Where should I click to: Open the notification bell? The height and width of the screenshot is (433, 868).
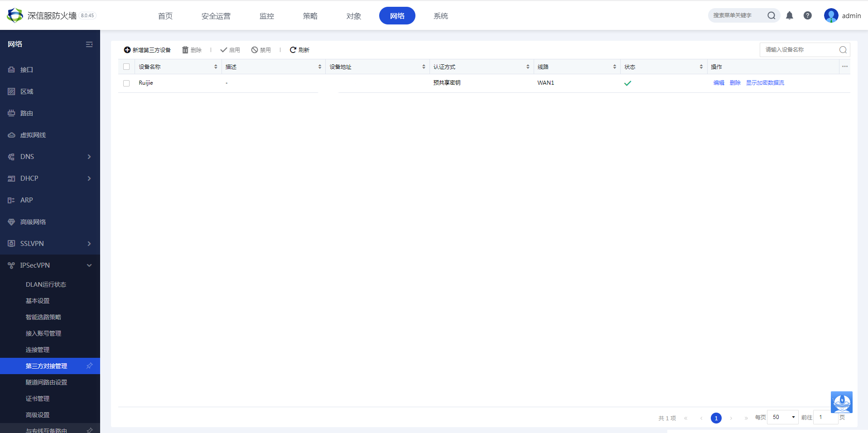tap(790, 15)
